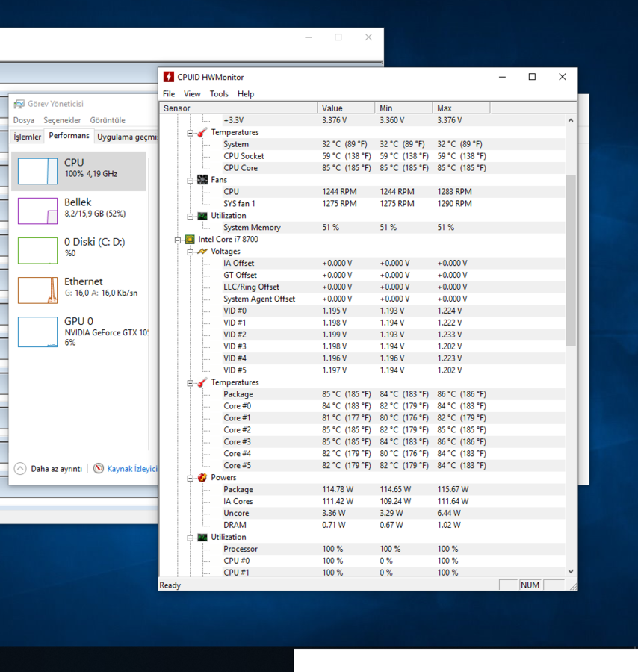The width and height of the screenshot is (638, 672).
Task: Click the Voltages section lightning icon
Action: coord(202,252)
